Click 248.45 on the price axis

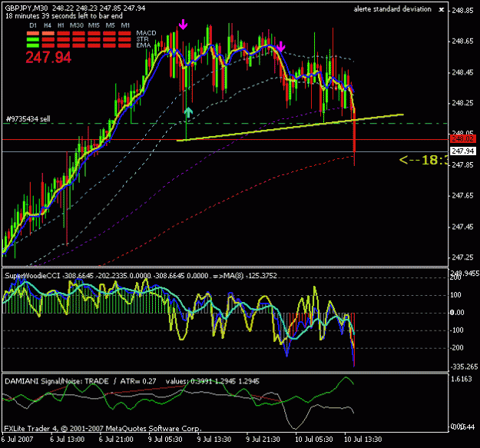(462, 72)
